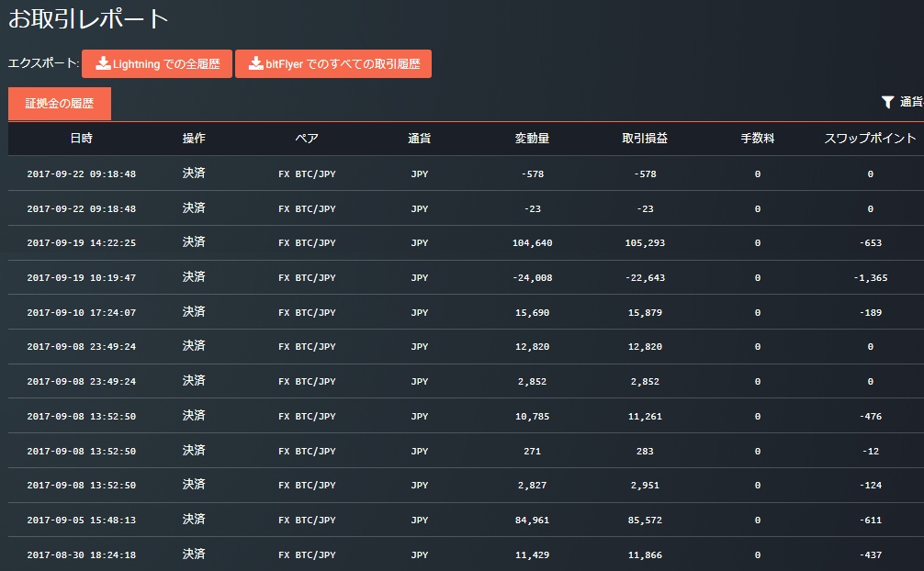Click the 105,293 profit value
The width and height of the screenshot is (924, 571).
pyautogui.click(x=645, y=243)
